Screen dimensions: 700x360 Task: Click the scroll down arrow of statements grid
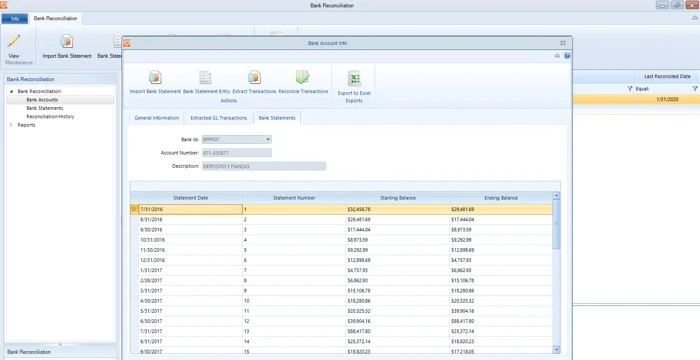point(556,349)
